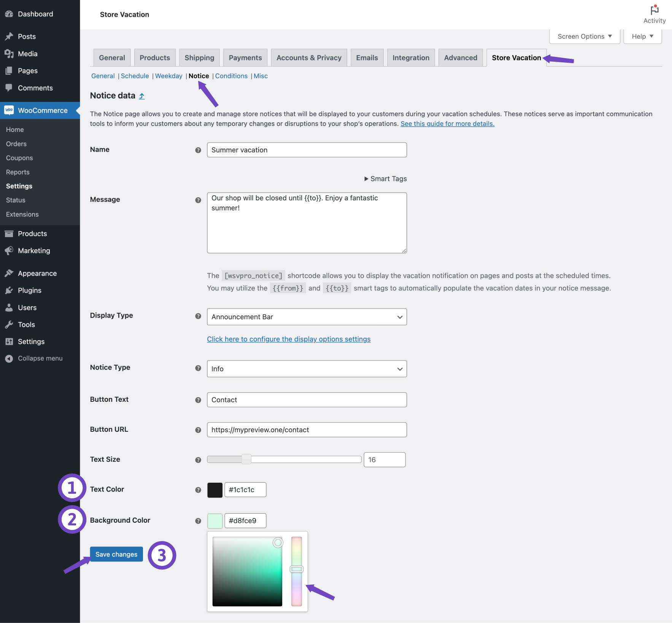Open the Users sidebar icon
The width and height of the screenshot is (672, 623).
tap(9, 308)
